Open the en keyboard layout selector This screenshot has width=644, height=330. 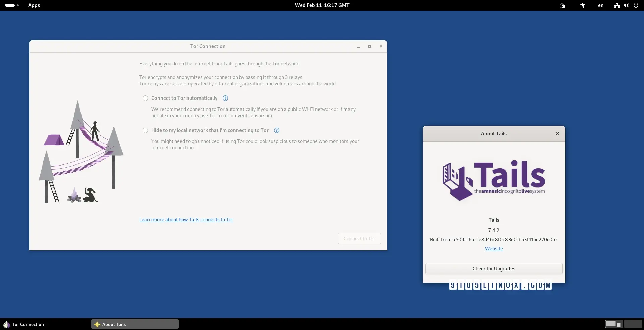(600, 5)
